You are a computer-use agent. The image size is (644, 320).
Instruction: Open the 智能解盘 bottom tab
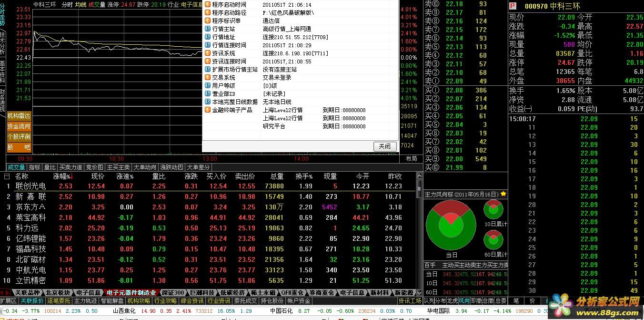[112, 301]
